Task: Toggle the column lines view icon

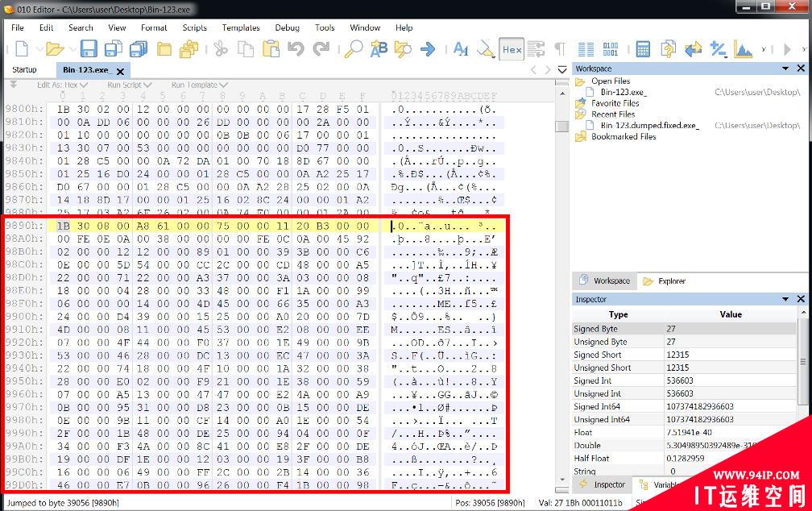Action: click(x=586, y=49)
